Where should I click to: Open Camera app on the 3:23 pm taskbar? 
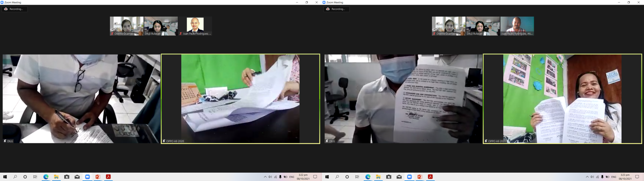point(389,177)
